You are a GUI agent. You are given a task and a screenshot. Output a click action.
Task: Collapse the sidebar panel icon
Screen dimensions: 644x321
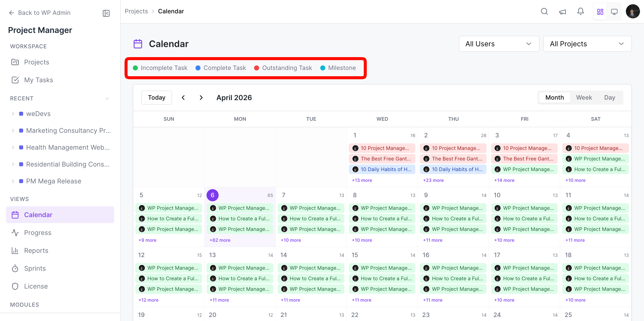[x=106, y=13]
